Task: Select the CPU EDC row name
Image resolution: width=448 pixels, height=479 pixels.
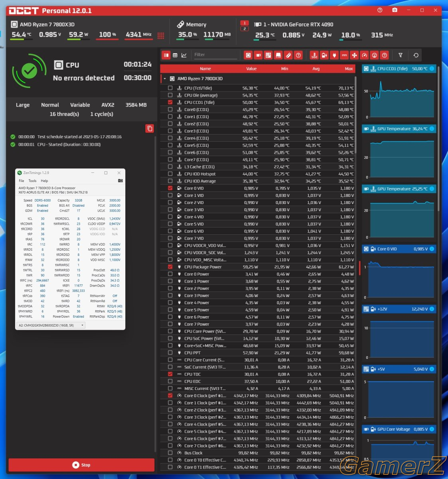Action: [192, 381]
